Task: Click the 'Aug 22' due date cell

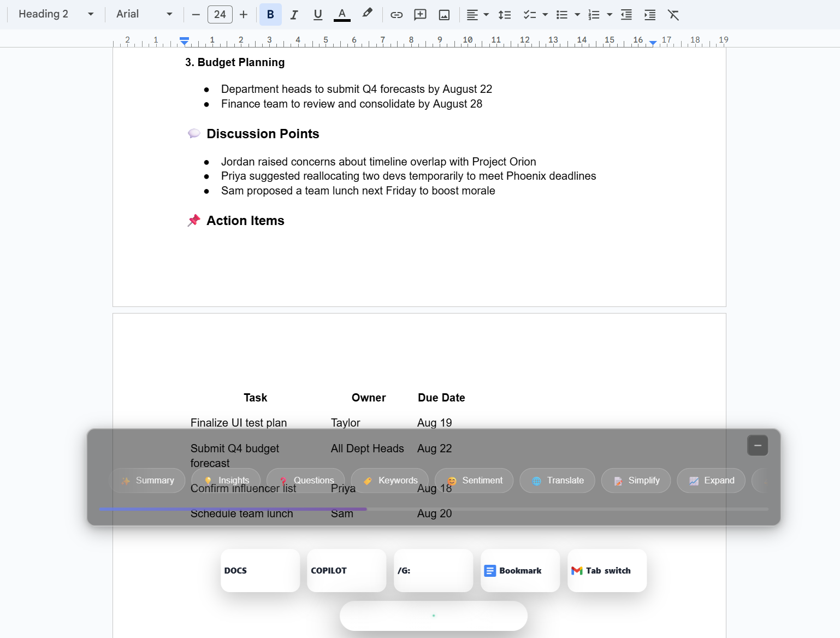Action: pos(435,448)
